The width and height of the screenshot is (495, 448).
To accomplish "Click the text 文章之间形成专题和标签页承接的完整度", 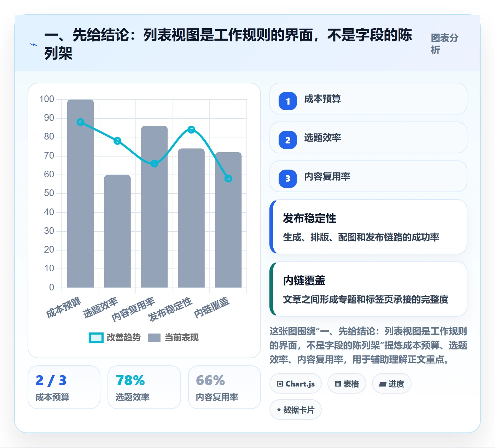I will [366, 299].
